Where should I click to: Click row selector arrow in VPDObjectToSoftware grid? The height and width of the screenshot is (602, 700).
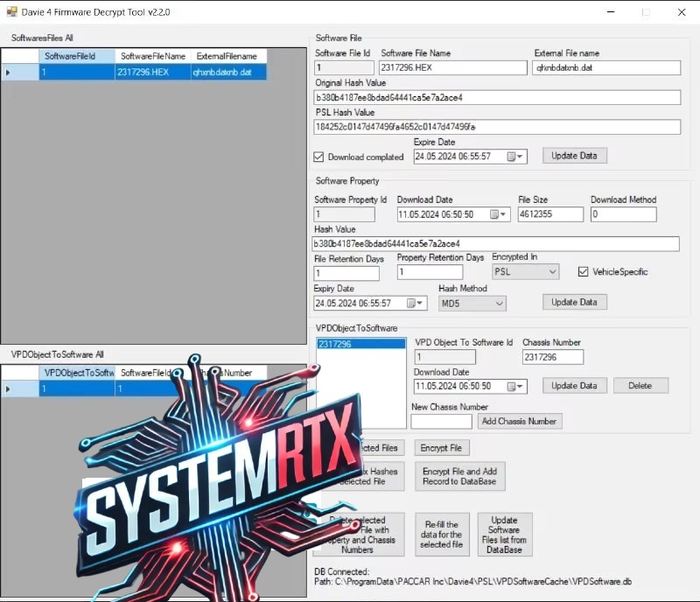click(x=10, y=388)
